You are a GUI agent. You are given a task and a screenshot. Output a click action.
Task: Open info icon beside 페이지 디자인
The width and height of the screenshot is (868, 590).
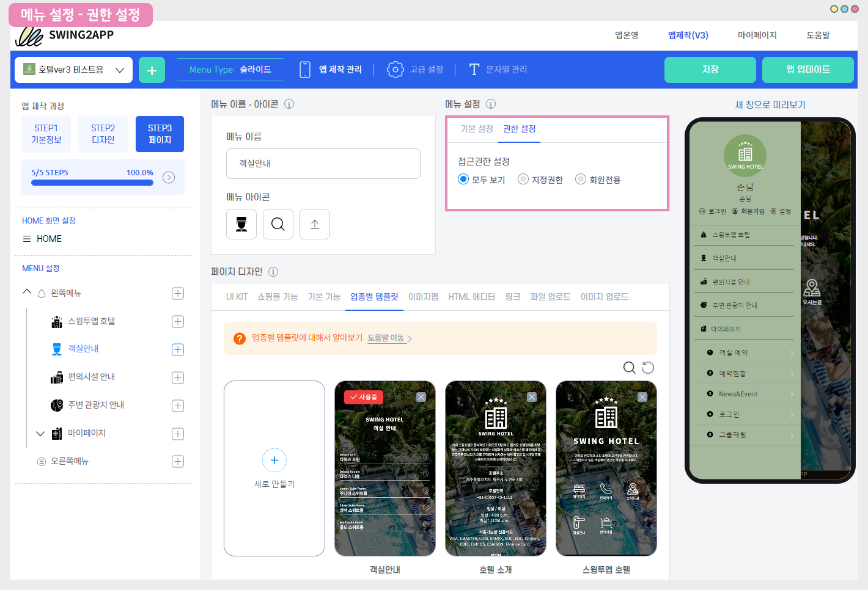(x=273, y=272)
